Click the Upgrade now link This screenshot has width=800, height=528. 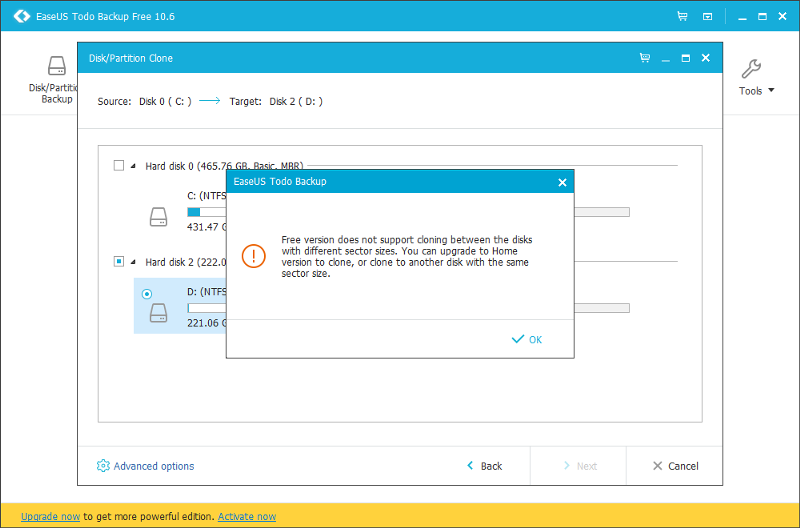point(51,516)
